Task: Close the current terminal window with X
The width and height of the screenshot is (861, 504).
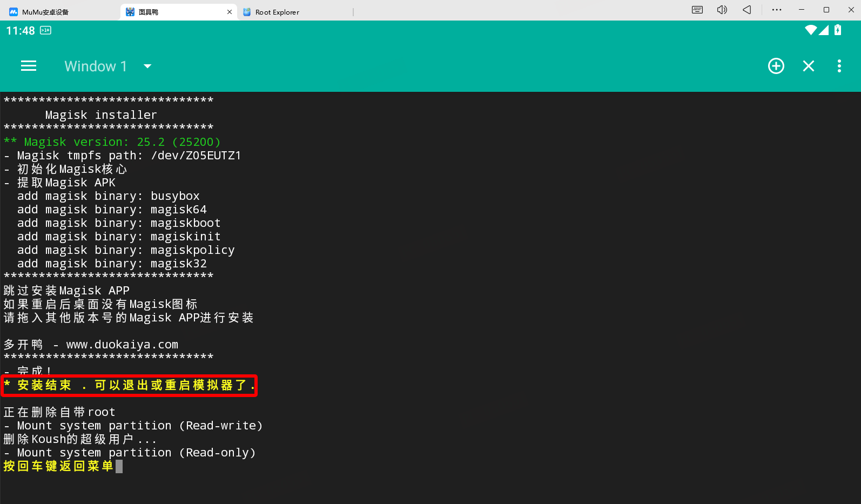Action: tap(809, 66)
